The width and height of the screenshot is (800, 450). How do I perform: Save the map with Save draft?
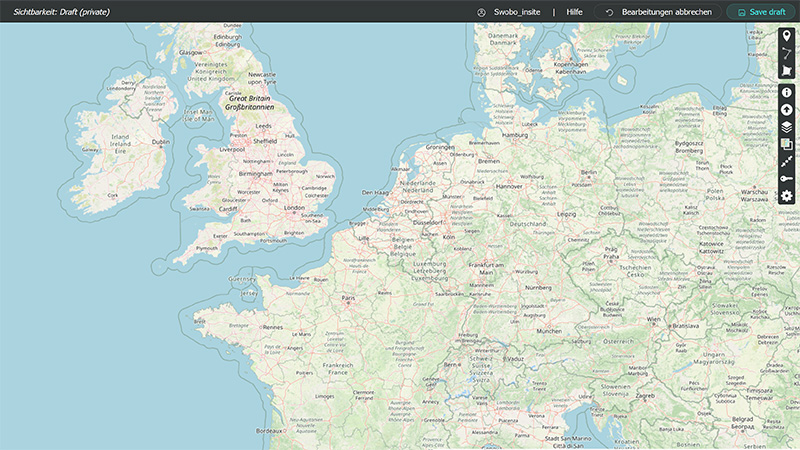click(762, 12)
